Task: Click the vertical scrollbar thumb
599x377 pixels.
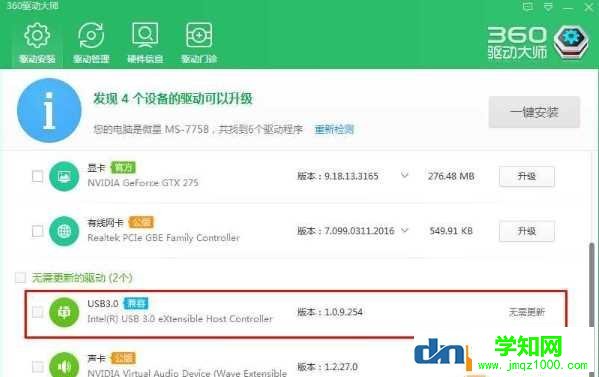Action: point(592,286)
